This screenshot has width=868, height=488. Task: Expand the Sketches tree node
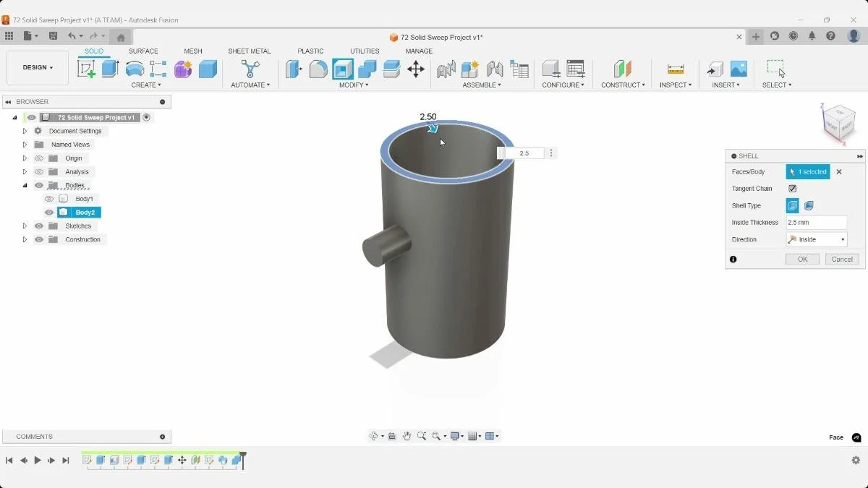click(25, 226)
